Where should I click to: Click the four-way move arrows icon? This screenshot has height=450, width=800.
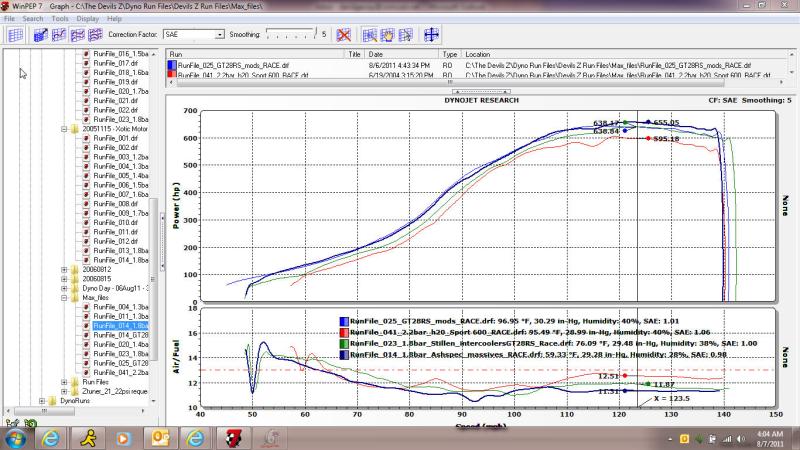pos(432,34)
